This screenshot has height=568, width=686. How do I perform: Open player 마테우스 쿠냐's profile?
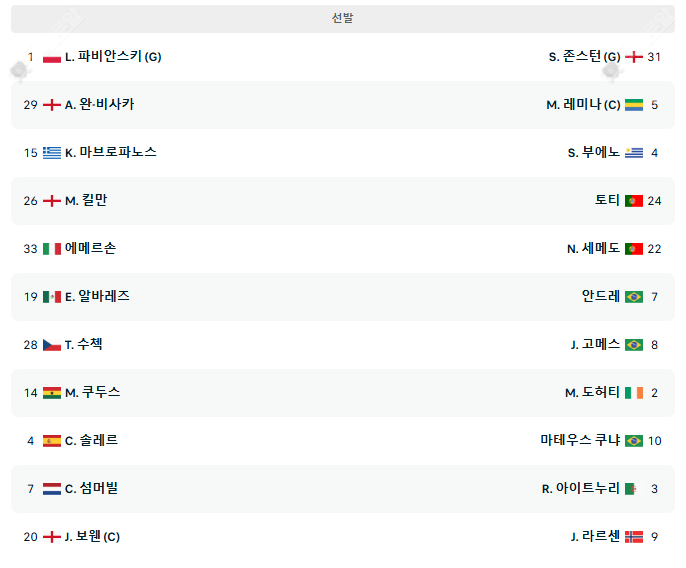[x=580, y=441]
